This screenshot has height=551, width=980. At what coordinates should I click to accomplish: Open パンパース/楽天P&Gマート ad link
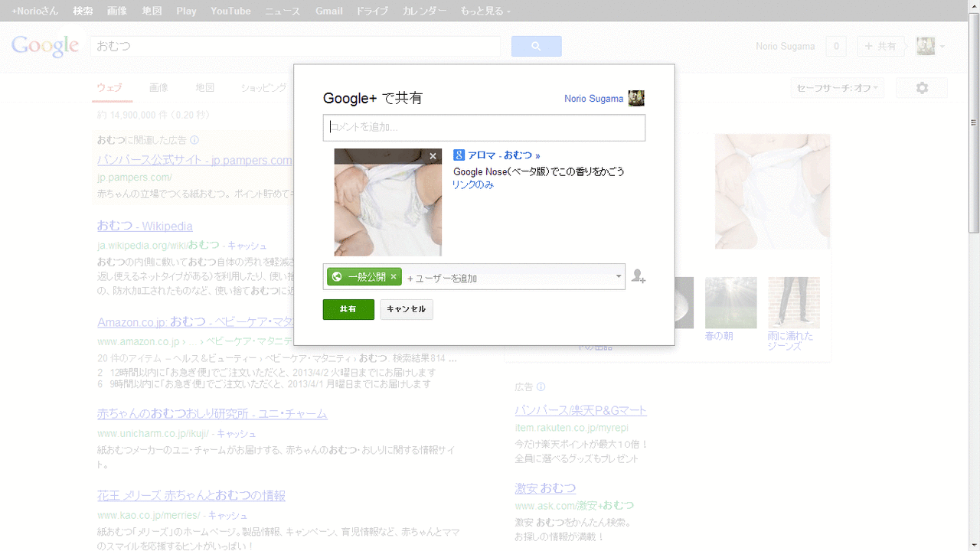[581, 410]
